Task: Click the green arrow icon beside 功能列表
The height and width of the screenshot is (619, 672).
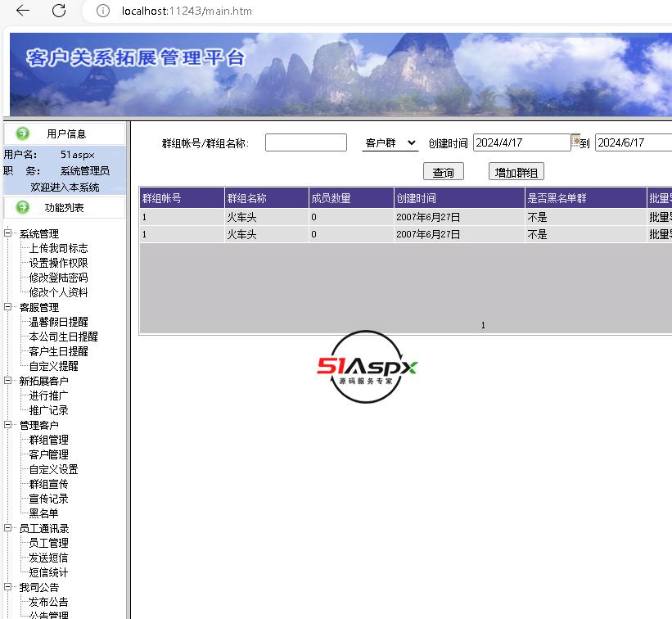Action: (x=23, y=207)
